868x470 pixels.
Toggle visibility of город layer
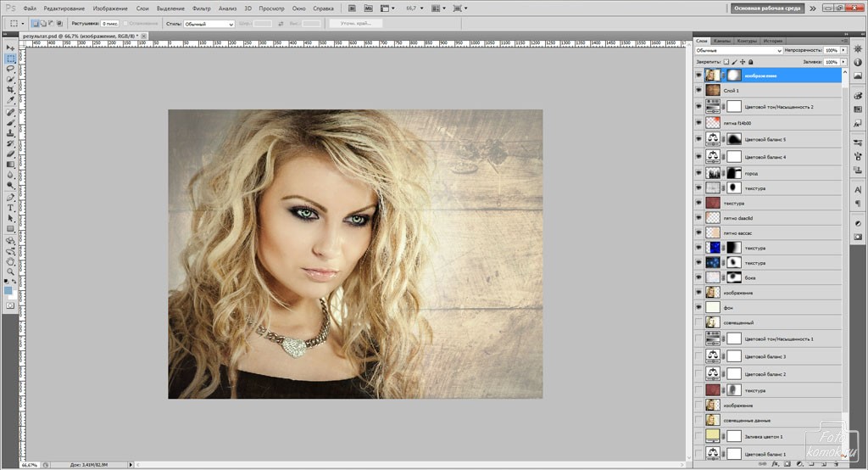click(698, 173)
